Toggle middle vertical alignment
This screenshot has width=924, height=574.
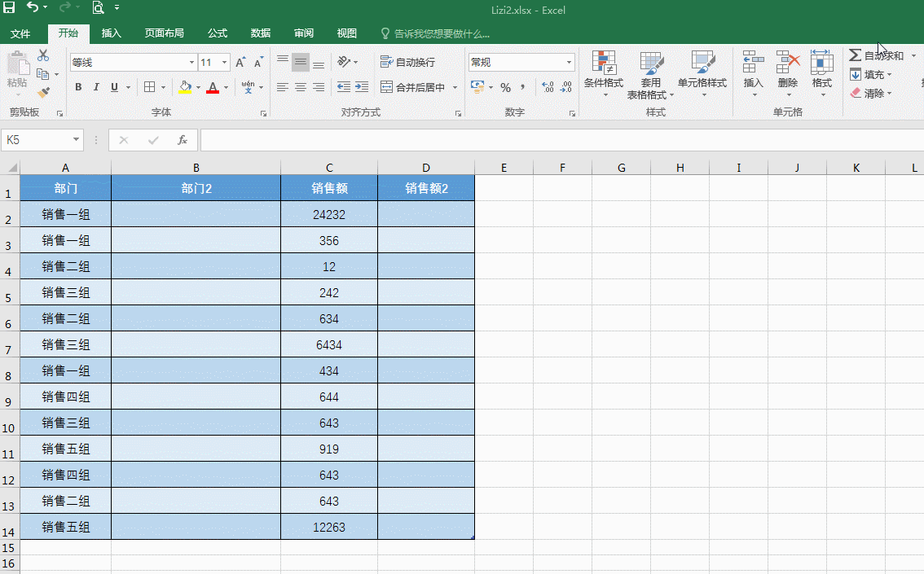click(301, 62)
